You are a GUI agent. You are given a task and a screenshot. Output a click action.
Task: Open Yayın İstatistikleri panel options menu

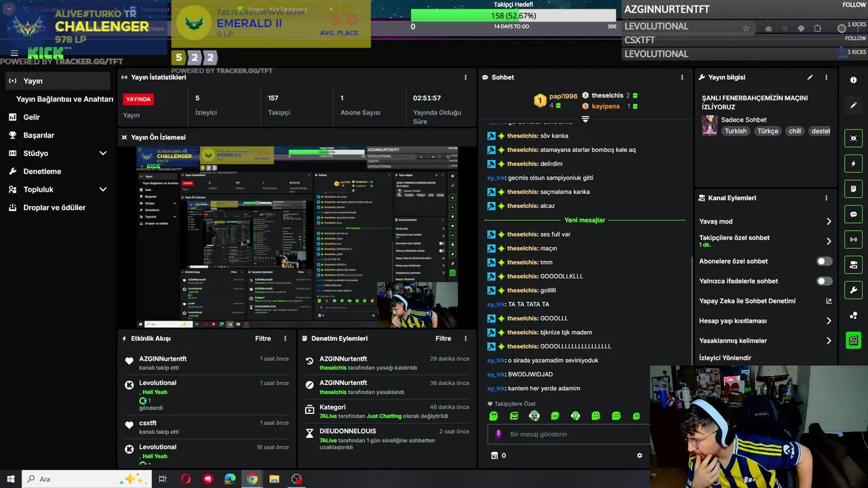pos(465,77)
